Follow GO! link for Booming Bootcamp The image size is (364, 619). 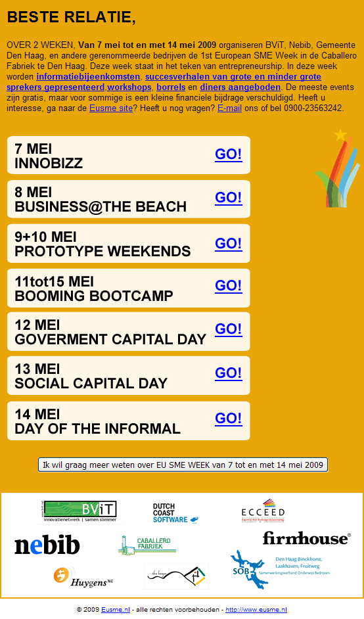click(228, 285)
